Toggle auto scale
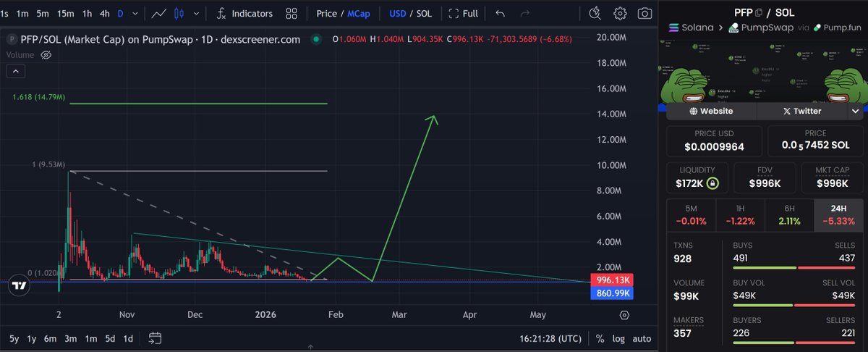This screenshot has height=352, width=868. point(641,338)
